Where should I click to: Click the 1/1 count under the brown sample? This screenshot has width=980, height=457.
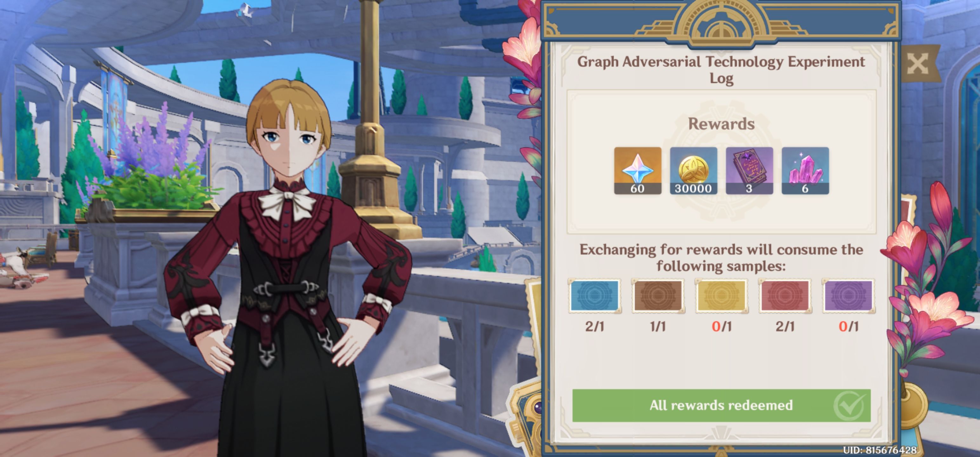pyautogui.click(x=658, y=327)
